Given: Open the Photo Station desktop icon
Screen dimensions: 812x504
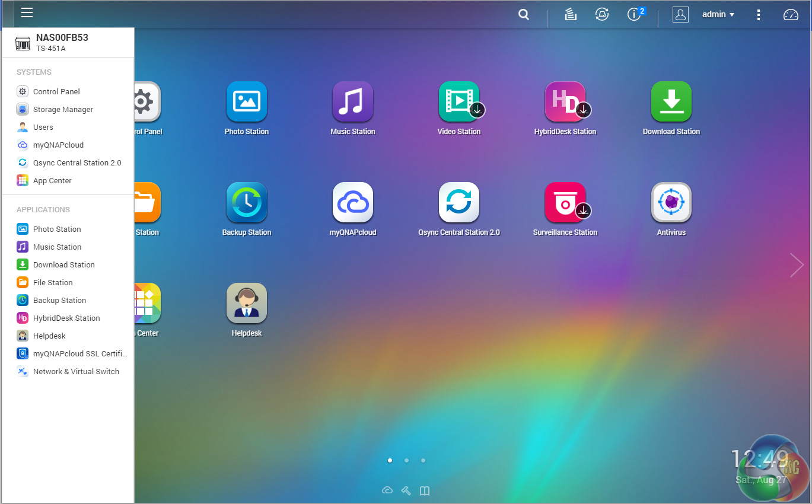Looking at the screenshot, I should 246,101.
